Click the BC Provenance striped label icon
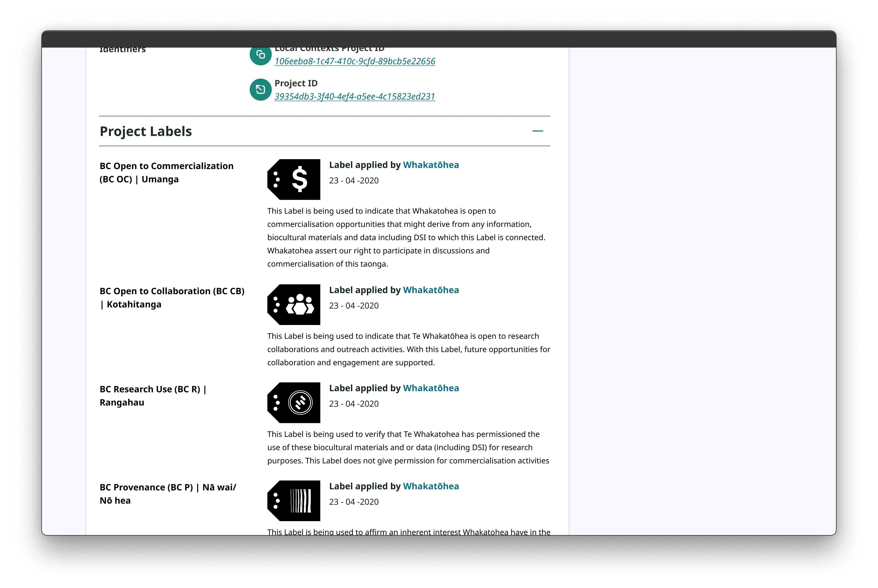 (294, 501)
